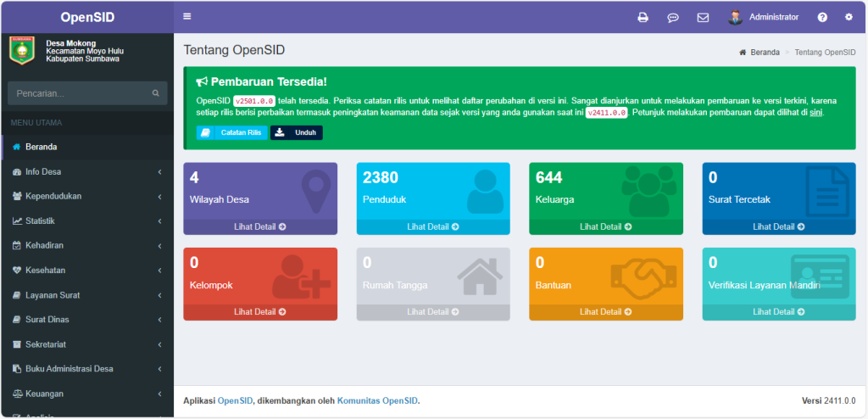Screen dimensions: 868x419
Task: Click the handshake icon on Bantuan card
Action: pos(644,278)
